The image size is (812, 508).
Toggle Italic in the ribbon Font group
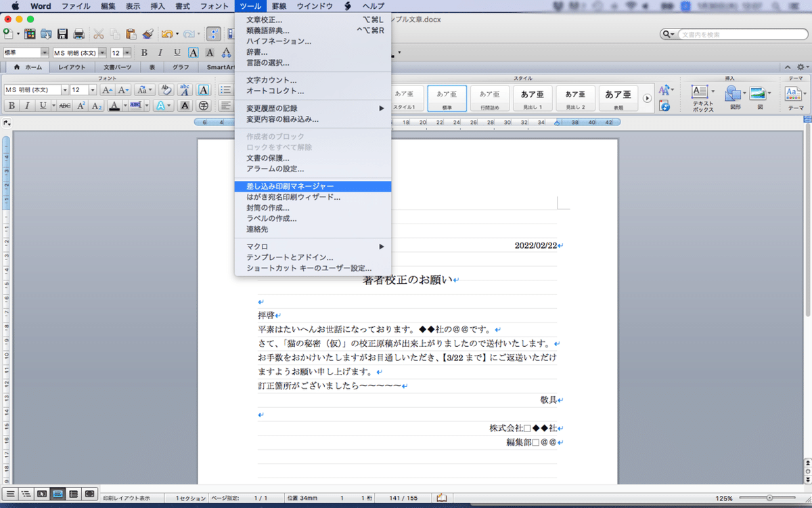pyautogui.click(x=27, y=106)
